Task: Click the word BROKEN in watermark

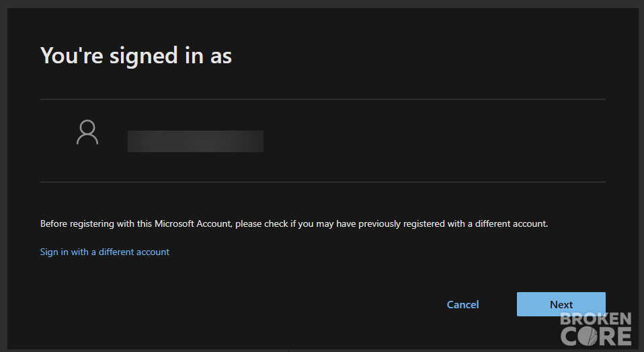Action: pos(596,319)
